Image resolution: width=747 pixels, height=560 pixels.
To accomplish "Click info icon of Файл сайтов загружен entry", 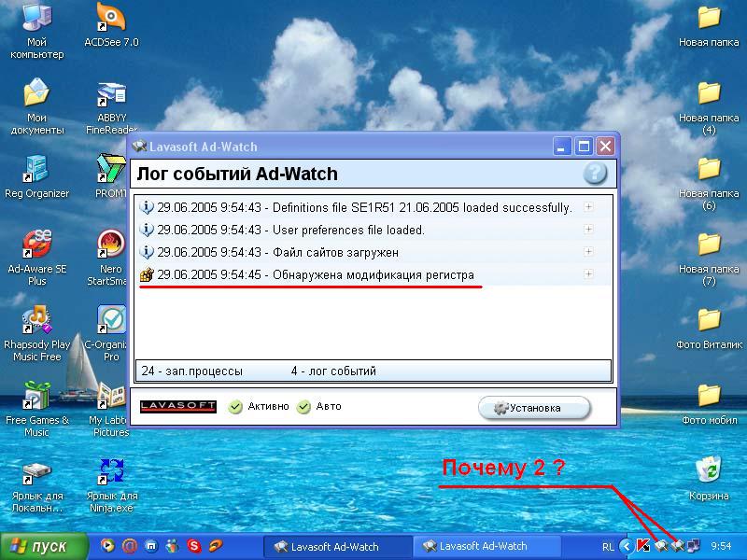I will tap(147, 252).
